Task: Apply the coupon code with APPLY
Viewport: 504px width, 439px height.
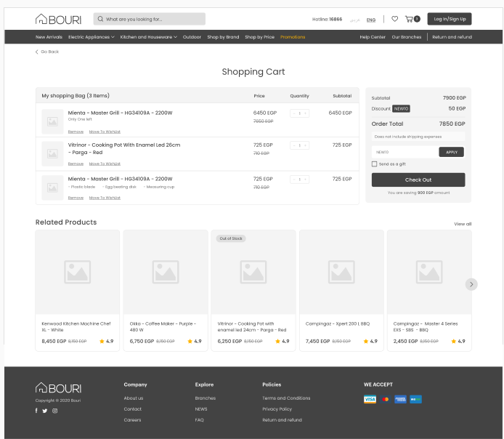Action: click(x=451, y=152)
